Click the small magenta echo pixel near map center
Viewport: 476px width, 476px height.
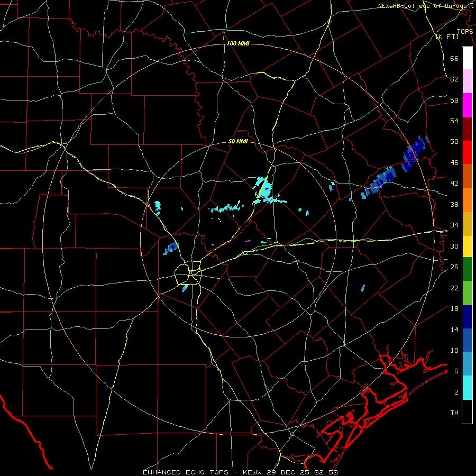coord(249,241)
